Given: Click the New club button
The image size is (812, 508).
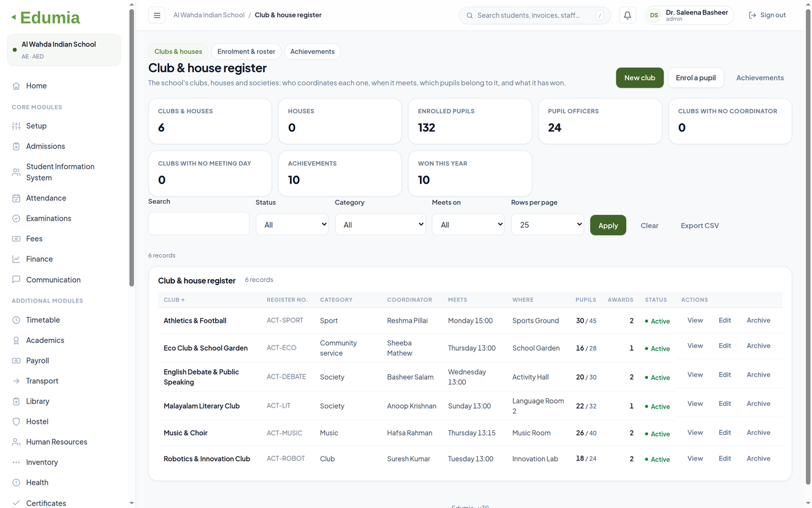Looking at the screenshot, I should [x=640, y=78].
